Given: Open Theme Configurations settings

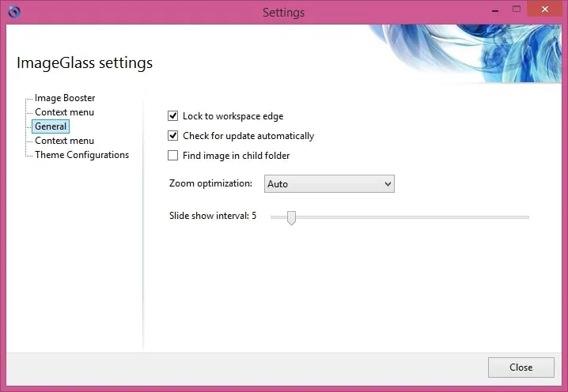Looking at the screenshot, I should point(81,155).
